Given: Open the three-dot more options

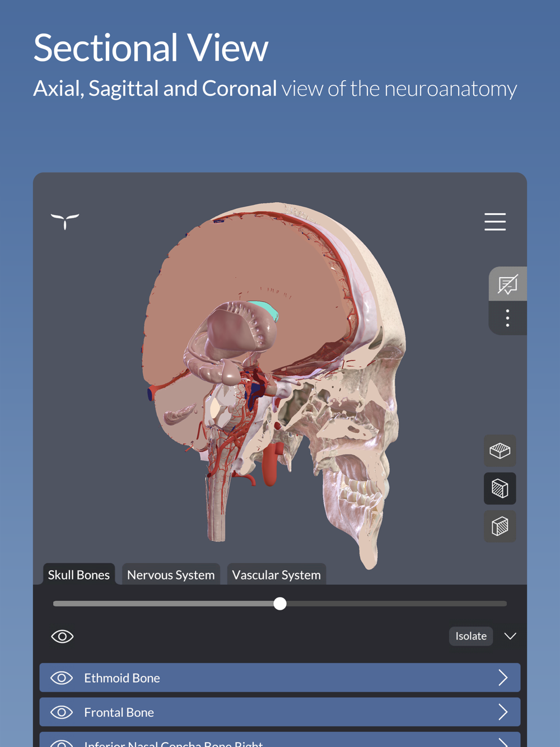Looking at the screenshot, I should point(507,318).
